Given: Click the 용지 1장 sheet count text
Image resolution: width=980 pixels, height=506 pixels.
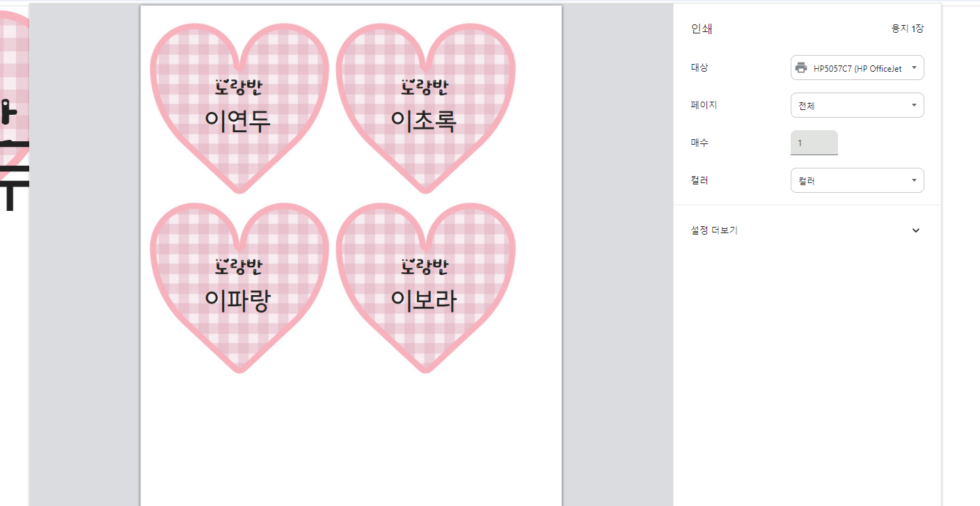Looking at the screenshot, I should click(908, 29).
